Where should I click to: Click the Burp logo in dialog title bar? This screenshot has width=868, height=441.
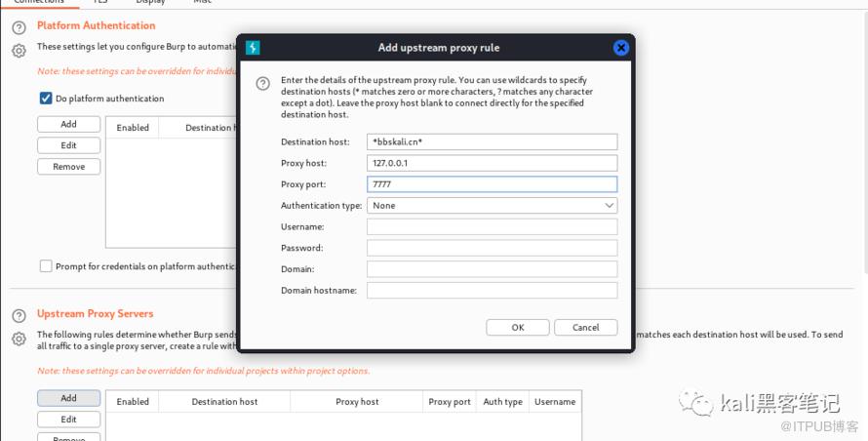tap(253, 48)
